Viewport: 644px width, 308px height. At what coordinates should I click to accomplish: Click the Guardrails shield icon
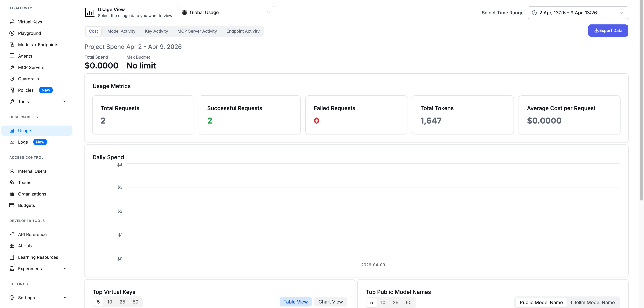click(12, 79)
